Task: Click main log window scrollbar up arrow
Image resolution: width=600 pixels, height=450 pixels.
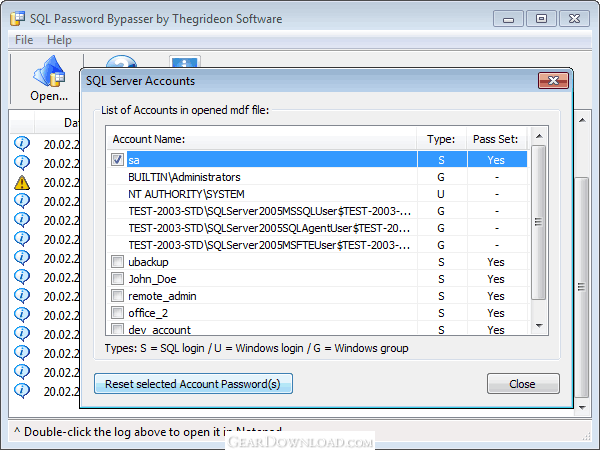Action: [582, 121]
